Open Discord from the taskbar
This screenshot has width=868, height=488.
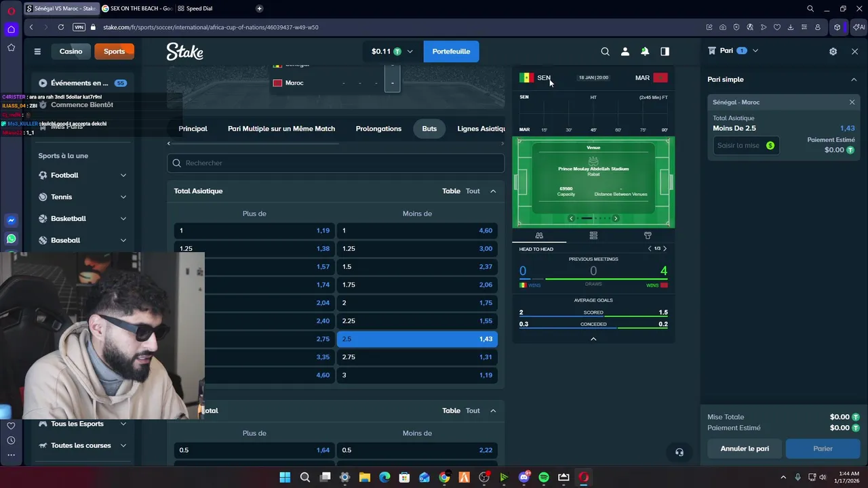pyautogui.click(x=524, y=477)
